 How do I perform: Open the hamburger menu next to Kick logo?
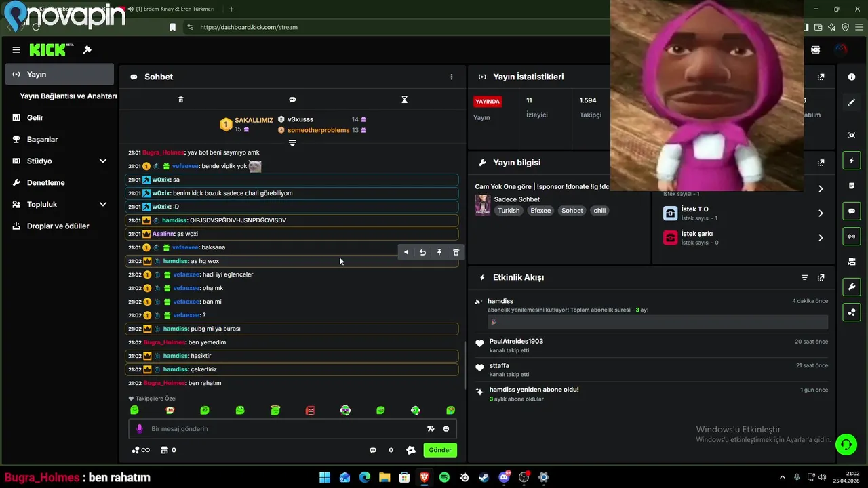pyautogui.click(x=16, y=49)
